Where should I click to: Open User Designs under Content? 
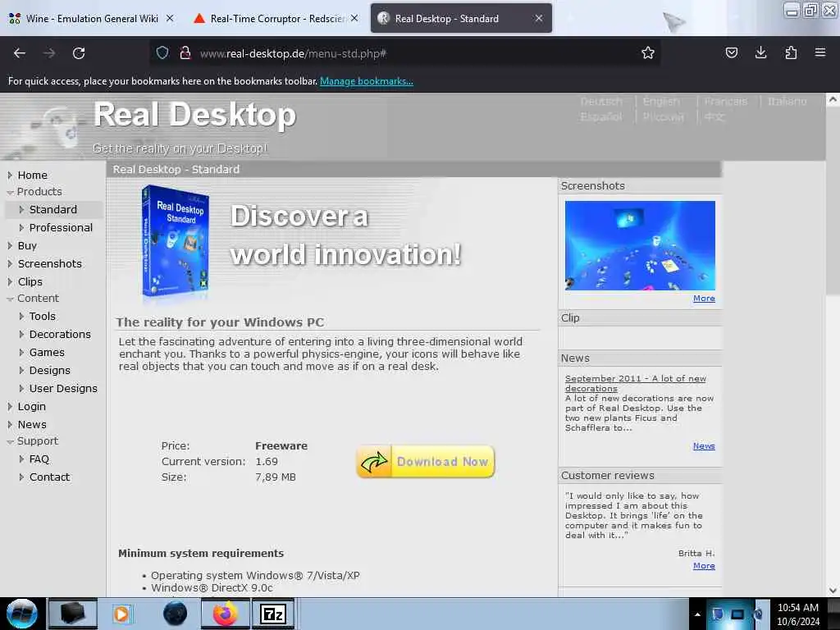tap(63, 388)
